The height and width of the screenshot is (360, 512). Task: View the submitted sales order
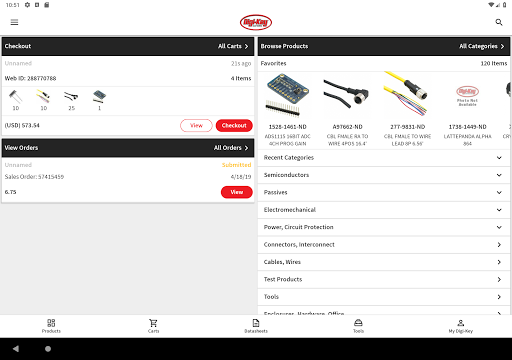[237, 192]
